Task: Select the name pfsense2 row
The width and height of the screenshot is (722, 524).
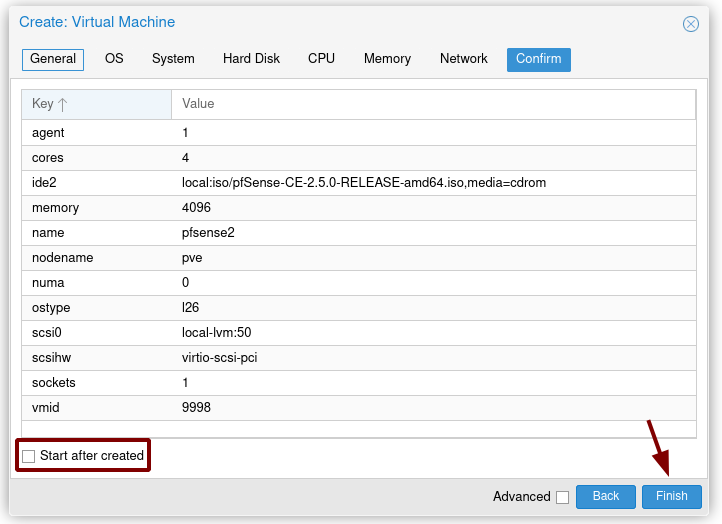Action: pyautogui.click(x=359, y=233)
